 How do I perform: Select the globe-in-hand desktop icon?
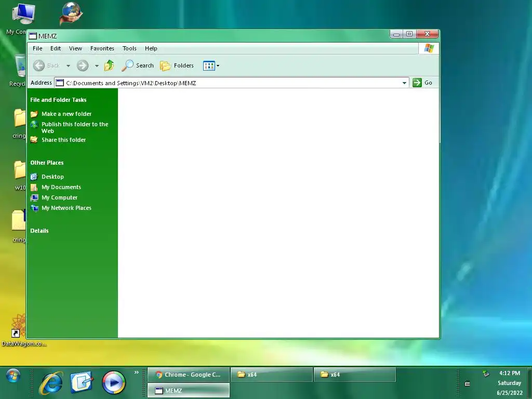(x=71, y=14)
